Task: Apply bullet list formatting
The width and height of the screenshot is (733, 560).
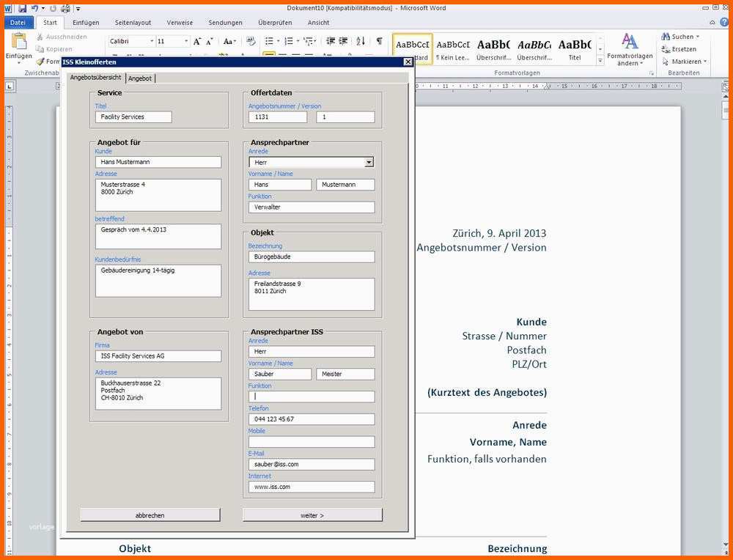Action: tap(269, 42)
